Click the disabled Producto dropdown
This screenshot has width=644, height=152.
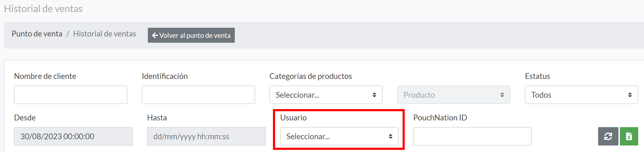(453, 95)
